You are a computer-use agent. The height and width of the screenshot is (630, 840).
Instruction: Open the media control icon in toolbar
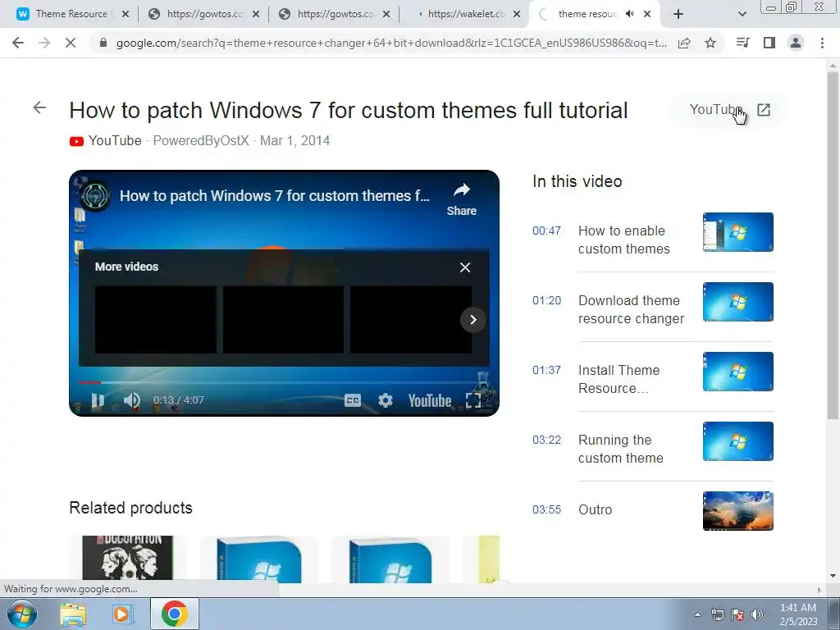[742, 43]
